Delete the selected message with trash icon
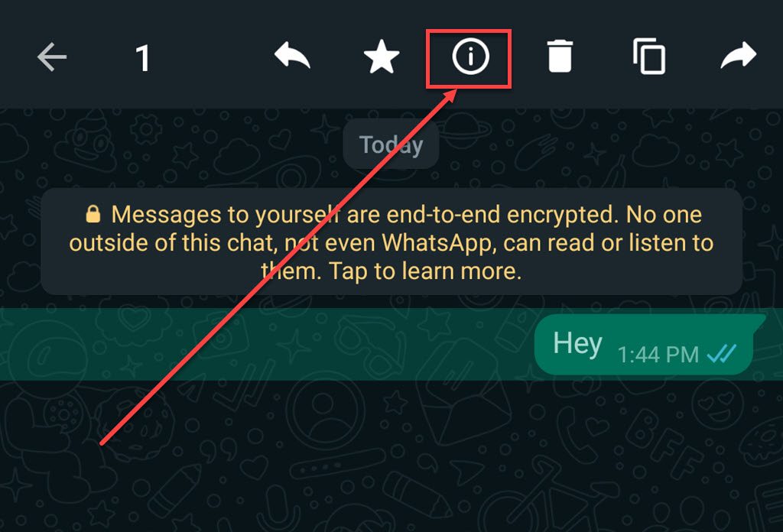This screenshot has width=783, height=532. (560, 57)
